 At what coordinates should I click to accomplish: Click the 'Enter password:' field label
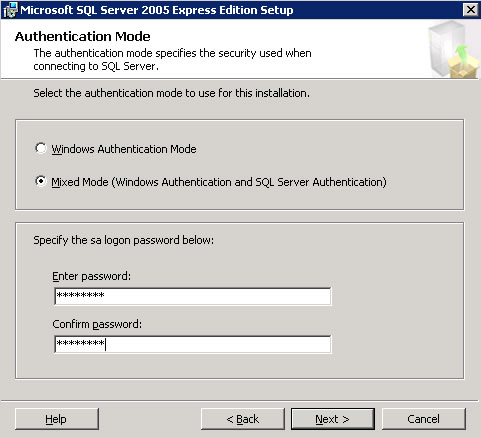(92, 276)
